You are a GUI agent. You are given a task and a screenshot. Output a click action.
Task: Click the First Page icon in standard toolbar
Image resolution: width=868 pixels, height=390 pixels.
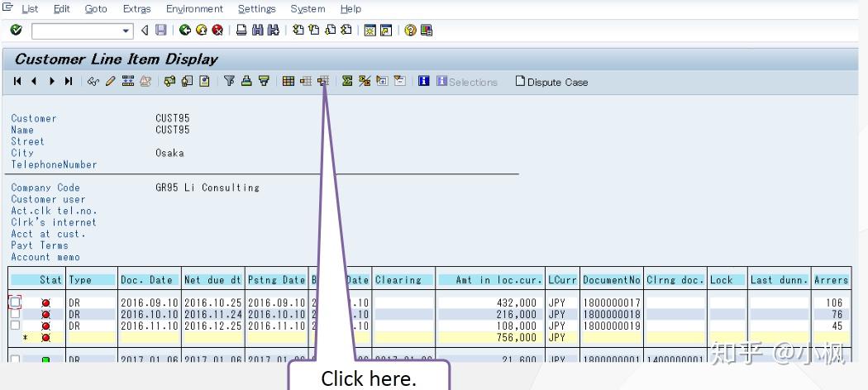coord(298,30)
